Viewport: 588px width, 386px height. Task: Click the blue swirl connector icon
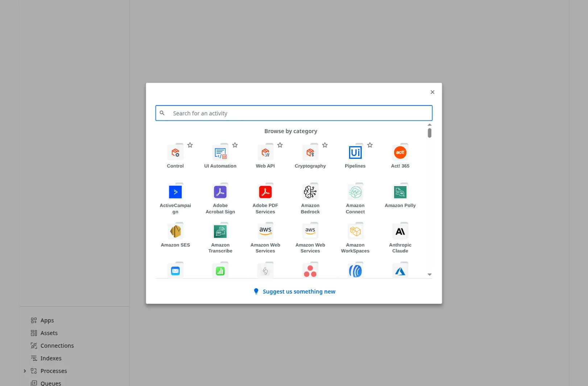point(355,271)
